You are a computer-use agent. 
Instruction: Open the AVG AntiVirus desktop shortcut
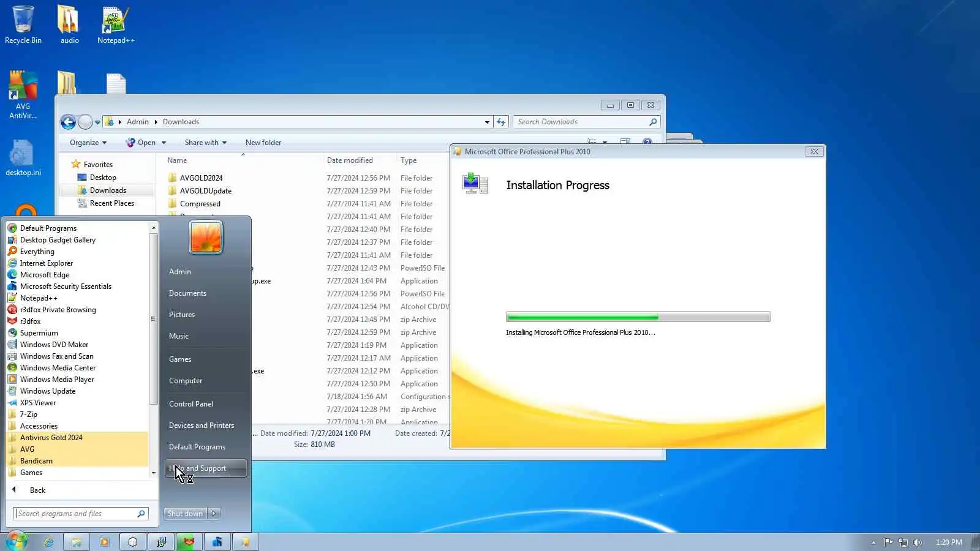point(23,95)
